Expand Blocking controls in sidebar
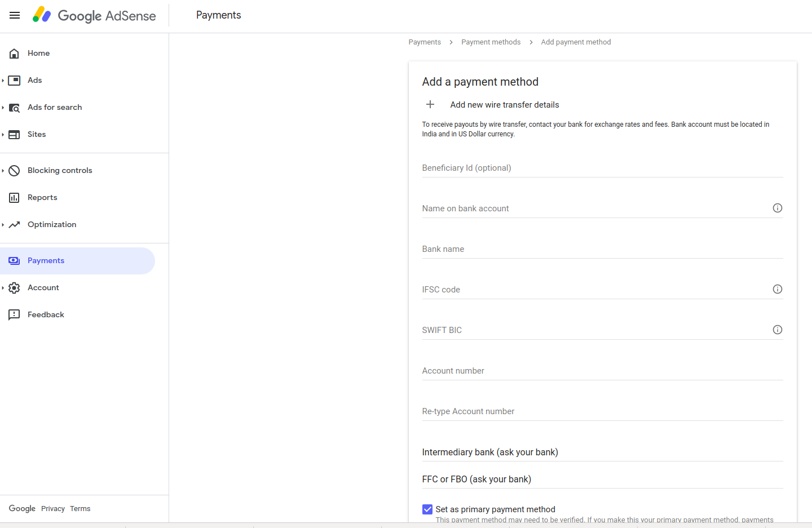812x528 pixels. click(4, 170)
